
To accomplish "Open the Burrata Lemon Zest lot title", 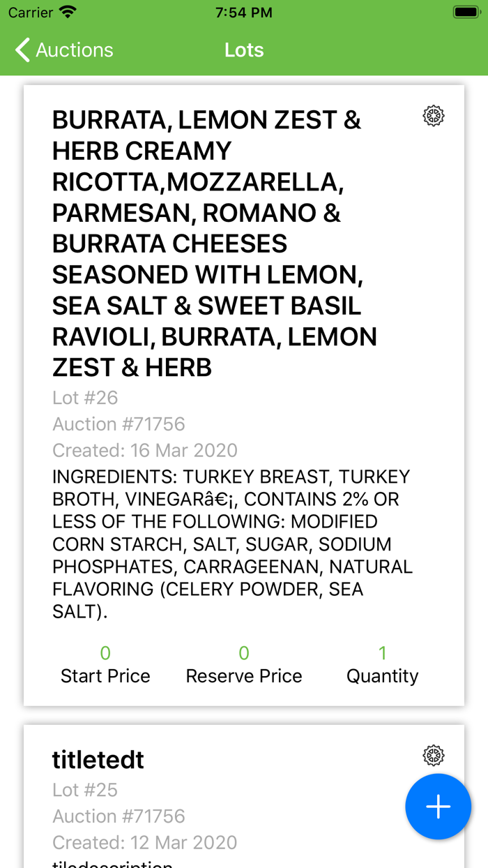I will (209, 244).
